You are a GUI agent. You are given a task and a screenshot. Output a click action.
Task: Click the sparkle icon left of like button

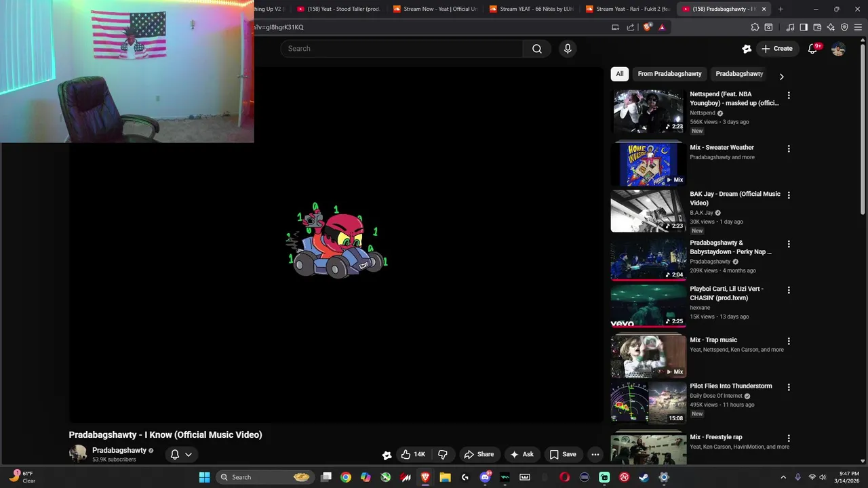tap(387, 455)
